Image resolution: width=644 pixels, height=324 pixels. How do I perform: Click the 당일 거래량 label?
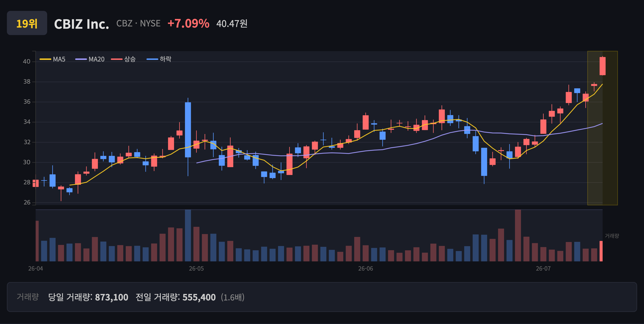click(x=70, y=297)
